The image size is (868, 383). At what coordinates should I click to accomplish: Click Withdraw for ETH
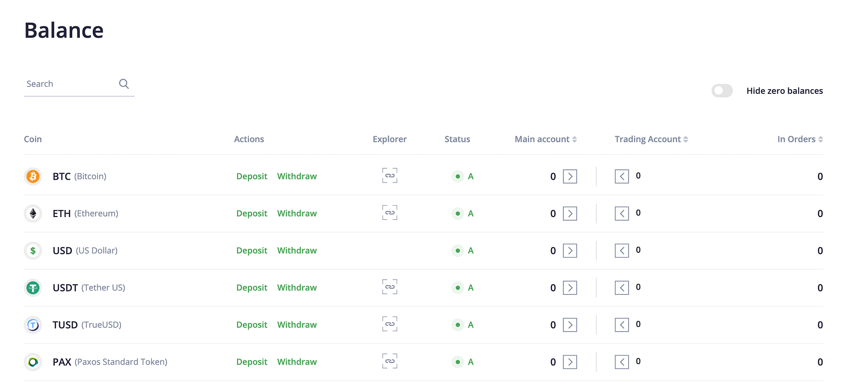(297, 214)
